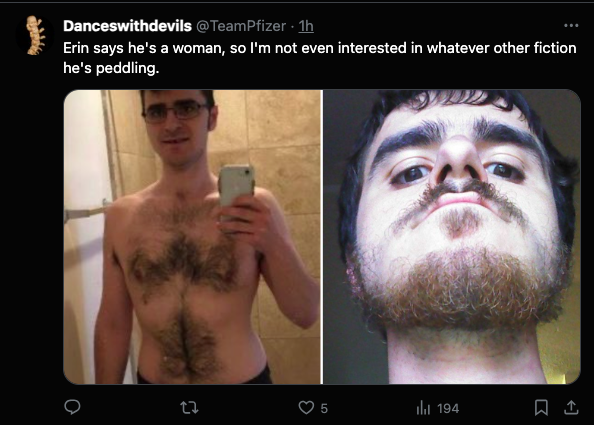The width and height of the screenshot is (594, 425).
Task: Enlarge the left bathroom mirror photo
Action: pos(192,237)
